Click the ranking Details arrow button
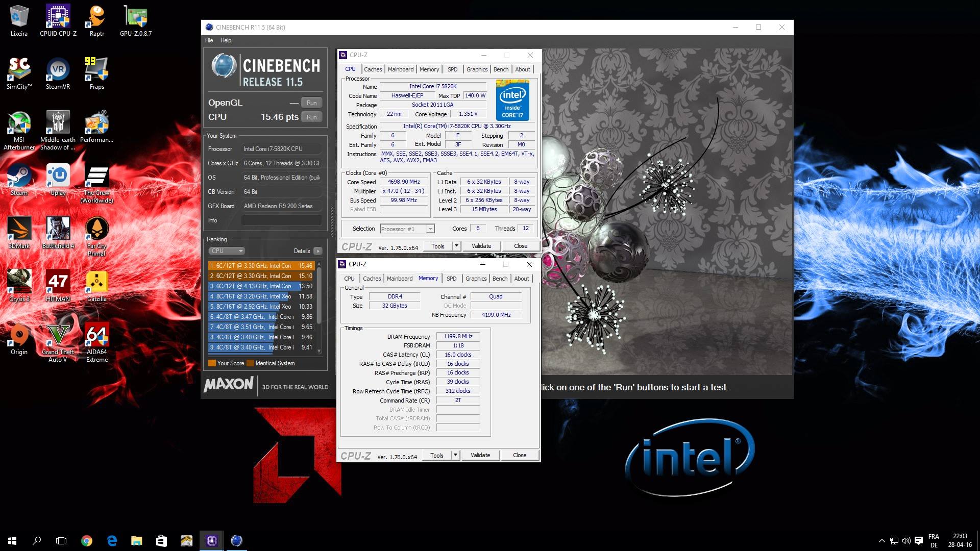This screenshot has height=551, width=980. point(318,251)
